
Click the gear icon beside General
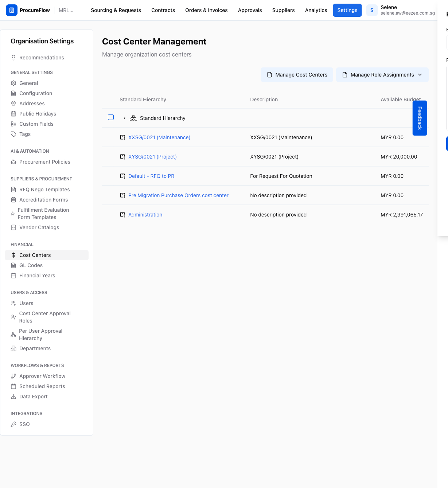[13, 83]
